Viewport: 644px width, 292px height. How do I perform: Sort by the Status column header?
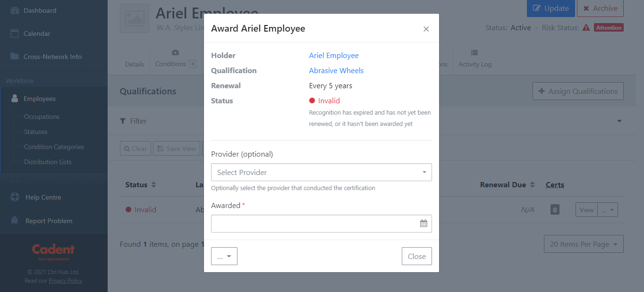pos(141,185)
